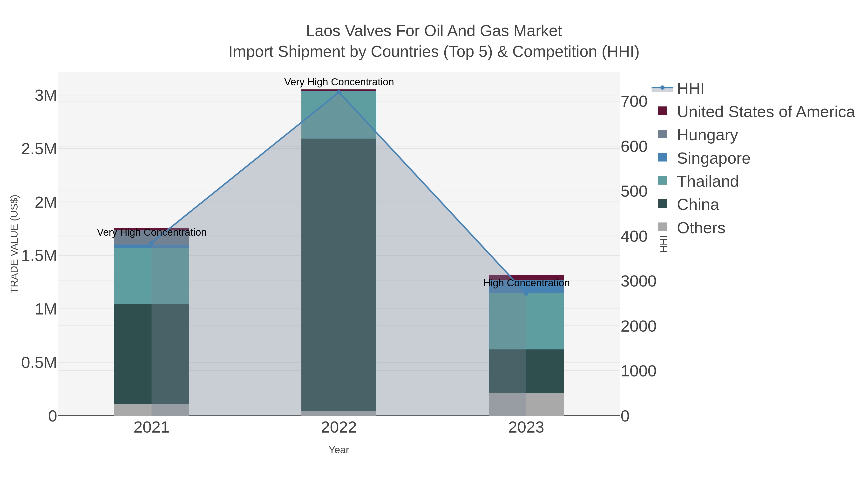Click the 600 tick on right axis
This screenshot has height=488, width=868.
point(634,147)
